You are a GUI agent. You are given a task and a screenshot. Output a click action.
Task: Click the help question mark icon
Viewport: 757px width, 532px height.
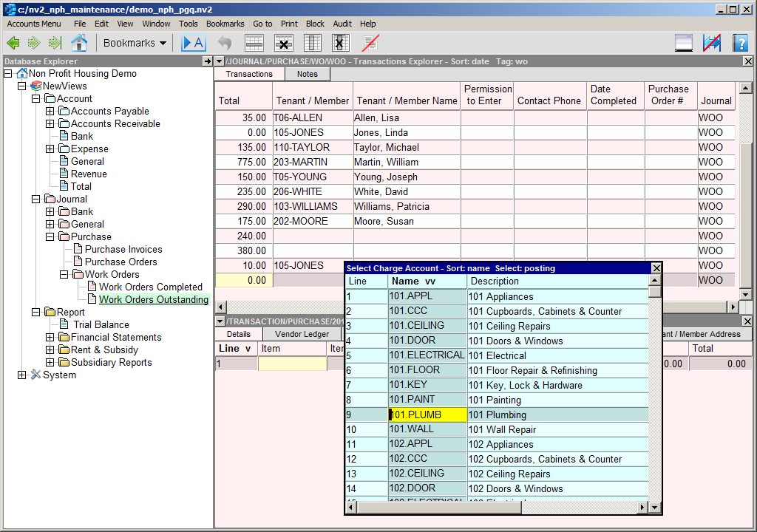click(740, 43)
